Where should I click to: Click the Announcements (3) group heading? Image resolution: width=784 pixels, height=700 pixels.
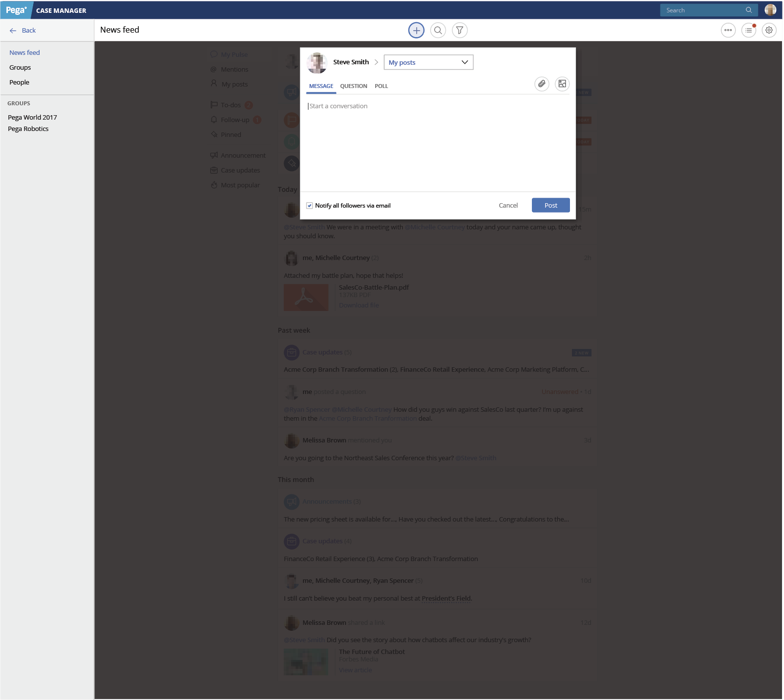(332, 502)
